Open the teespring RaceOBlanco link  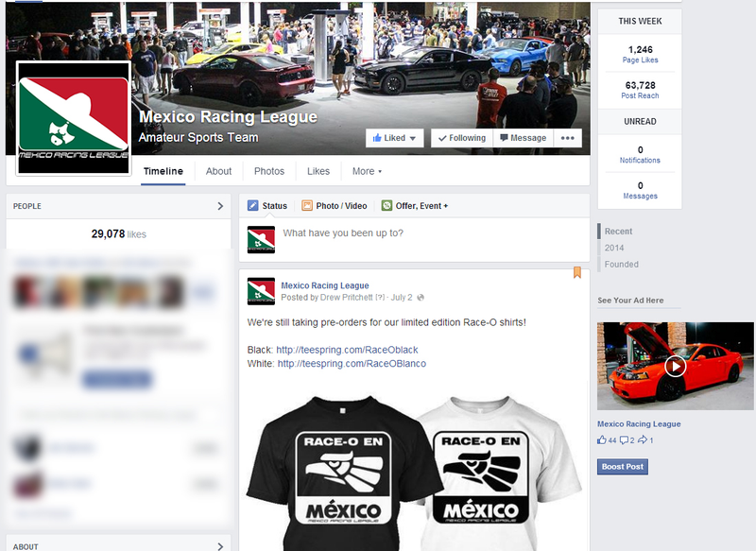click(x=352, y=364)
